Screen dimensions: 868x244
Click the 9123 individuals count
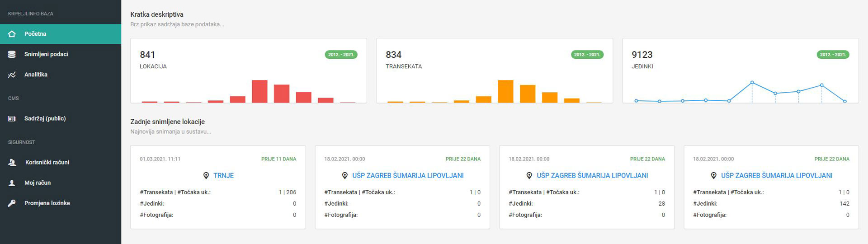click(x=642, y=55)
